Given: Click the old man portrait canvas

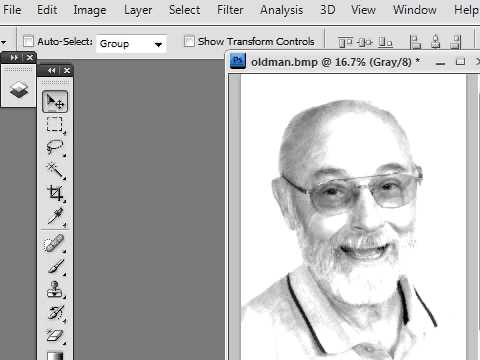Looking at the screenshot, I should 353,217.
